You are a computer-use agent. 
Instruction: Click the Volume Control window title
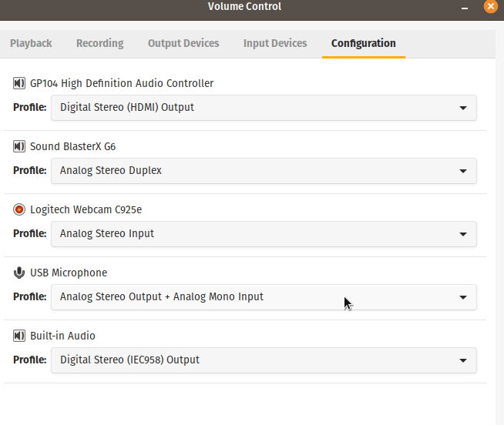244,6
